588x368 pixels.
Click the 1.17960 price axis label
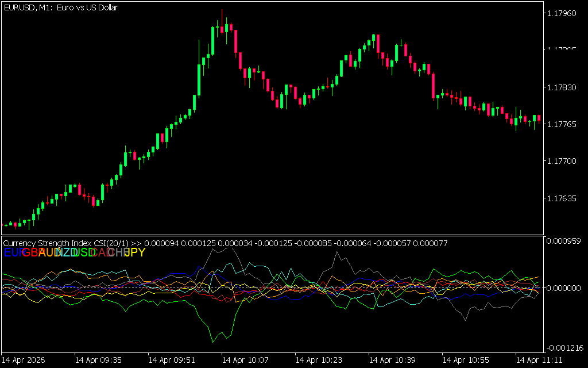(x=564, y=13)
